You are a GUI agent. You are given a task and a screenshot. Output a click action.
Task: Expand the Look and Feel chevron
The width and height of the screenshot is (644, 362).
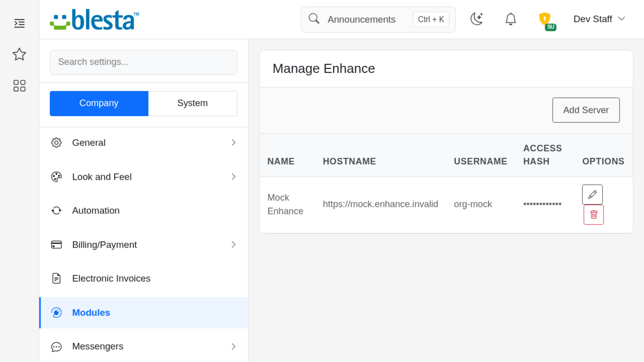pos(233,177)
